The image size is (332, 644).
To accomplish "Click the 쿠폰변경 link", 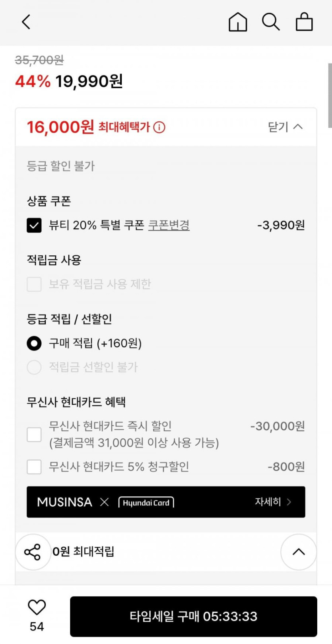I will click(169, 225).
